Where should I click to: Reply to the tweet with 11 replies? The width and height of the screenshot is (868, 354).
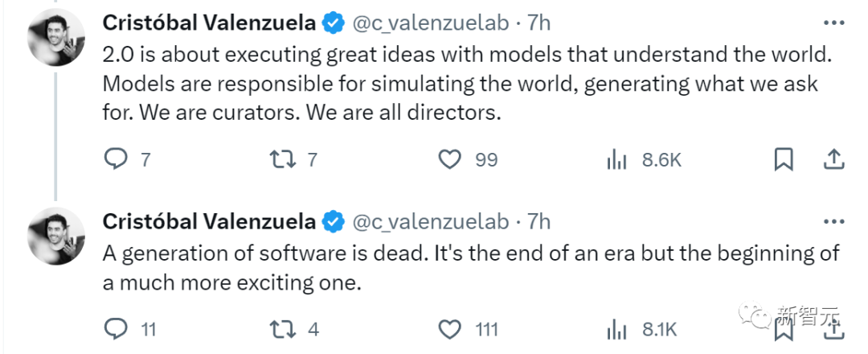117,328
